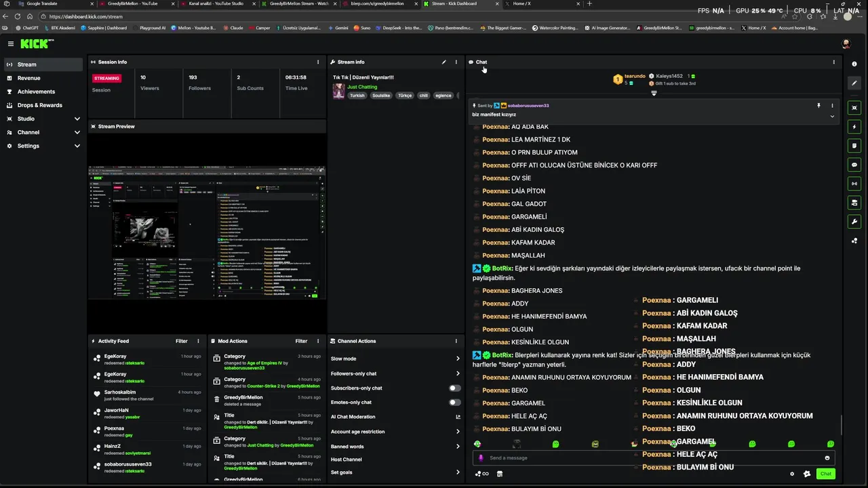The height and width of the screenshot is (488, 868).
Task: Open the emoji picker in message box
Action: (x=827, y=458)
